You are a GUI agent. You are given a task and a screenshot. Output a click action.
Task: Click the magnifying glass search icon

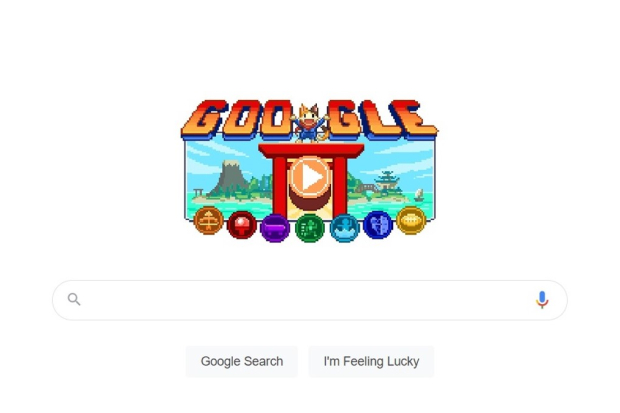click(x=74, y=299)
